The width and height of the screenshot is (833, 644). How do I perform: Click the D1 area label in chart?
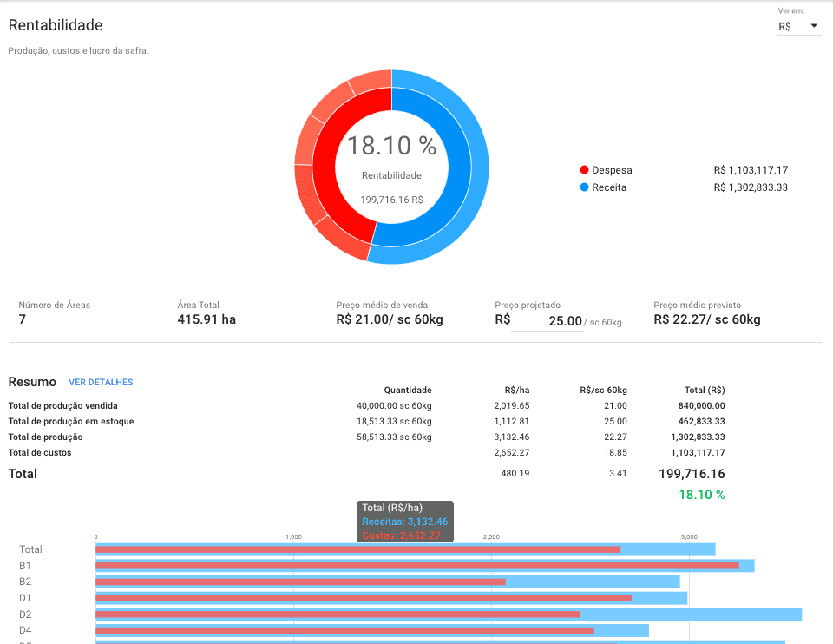25,598
